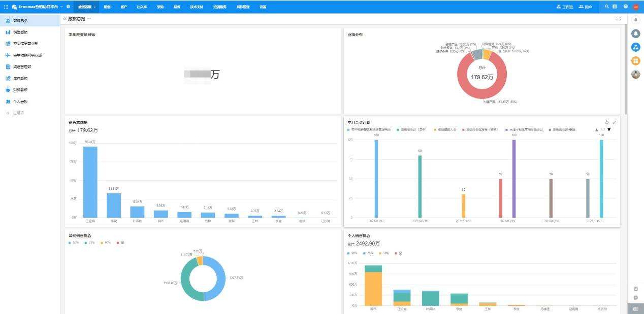Screen dimensions: 644x314
Task: Collapse the left sidebar with double chevron
Action: [65, 19]
